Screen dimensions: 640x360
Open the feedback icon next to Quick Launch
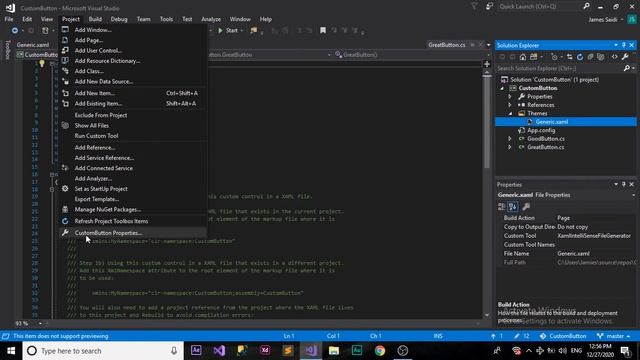(x=489, y=7)
